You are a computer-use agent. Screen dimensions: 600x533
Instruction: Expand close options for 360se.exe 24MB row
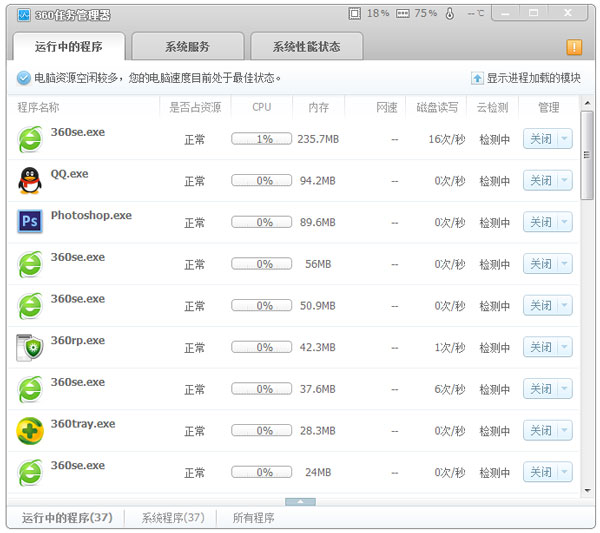click(x=565, y=472)
